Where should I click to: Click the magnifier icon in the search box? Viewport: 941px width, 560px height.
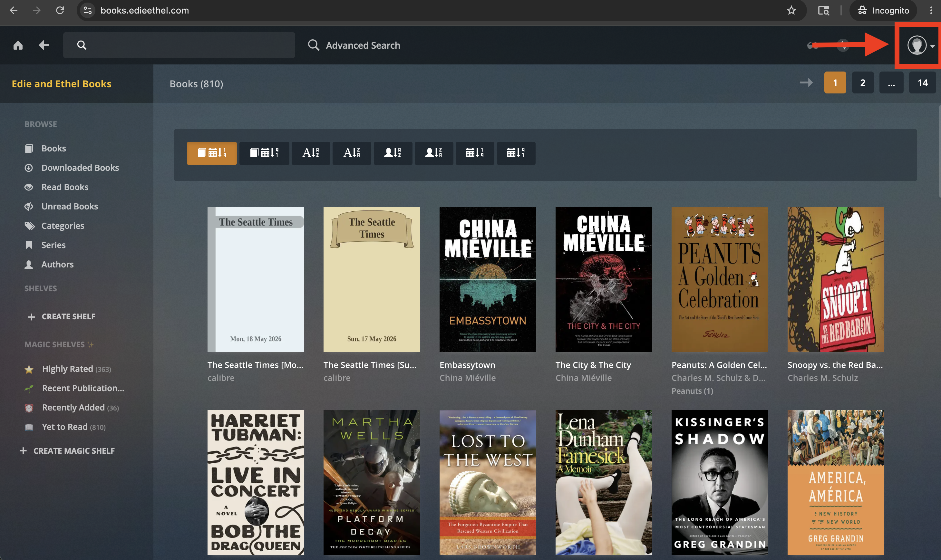[82, 45]
